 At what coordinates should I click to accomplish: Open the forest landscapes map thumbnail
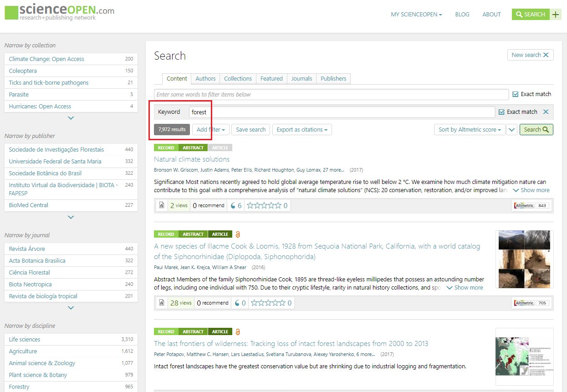coord(525,356)
